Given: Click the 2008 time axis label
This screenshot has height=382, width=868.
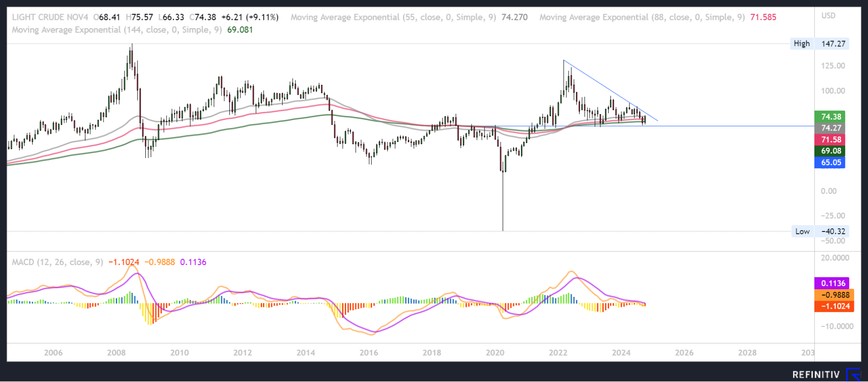Looking at the screenshot, I should 116,352.
